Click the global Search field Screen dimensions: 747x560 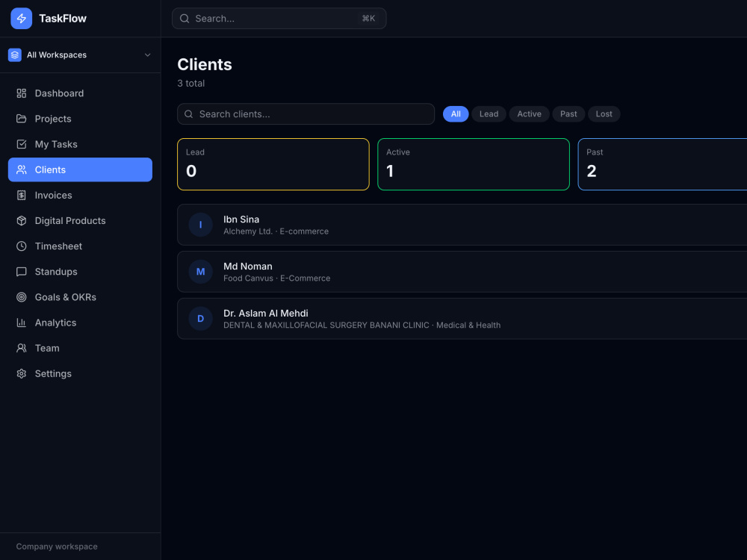279,19
